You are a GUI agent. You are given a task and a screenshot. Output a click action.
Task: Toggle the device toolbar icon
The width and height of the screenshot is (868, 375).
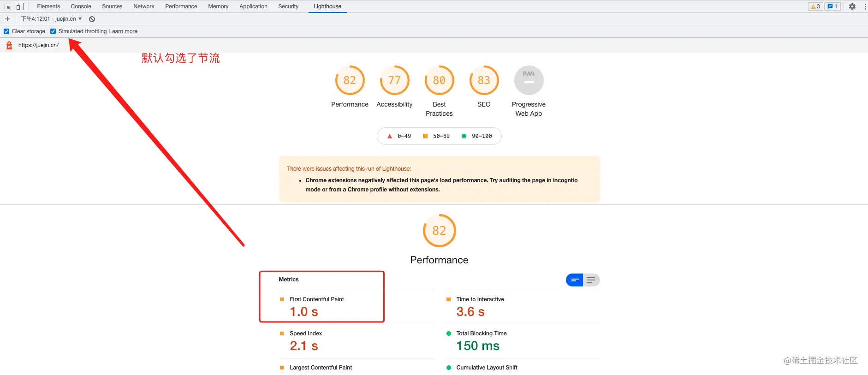20,6
